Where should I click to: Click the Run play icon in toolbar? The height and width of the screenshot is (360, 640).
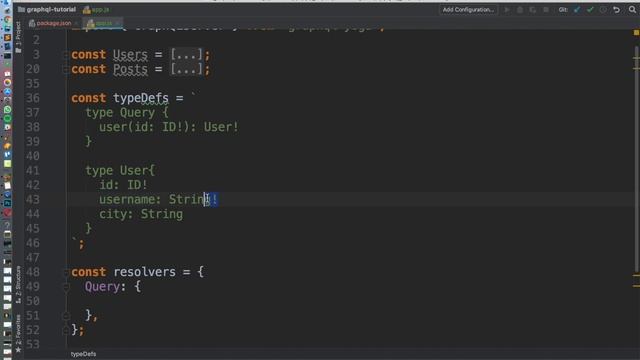point(507,9)
